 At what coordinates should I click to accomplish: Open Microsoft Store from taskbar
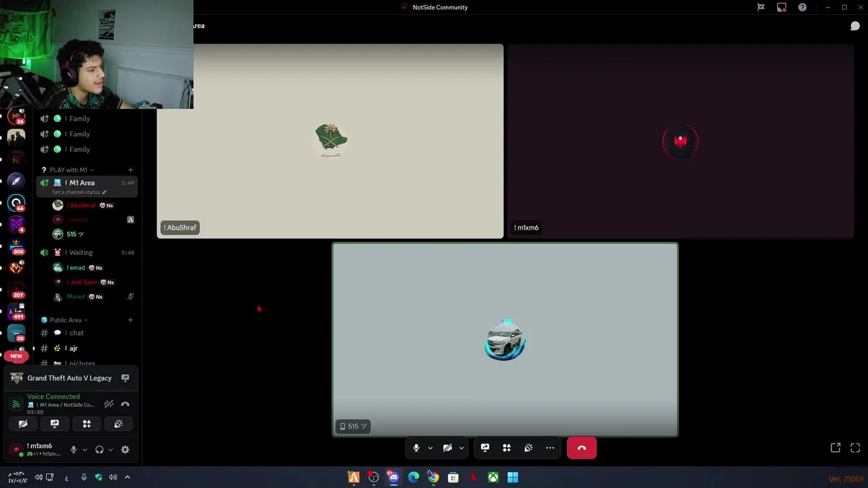453,478
